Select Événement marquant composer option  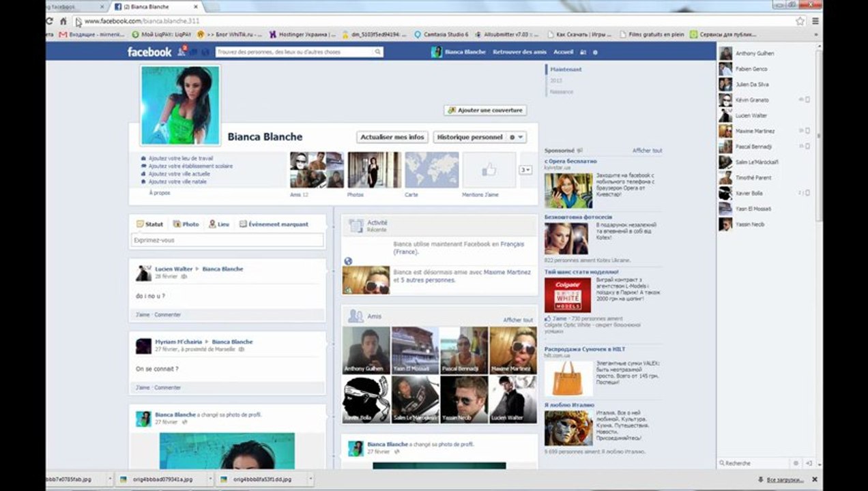[x=274, y=224]
